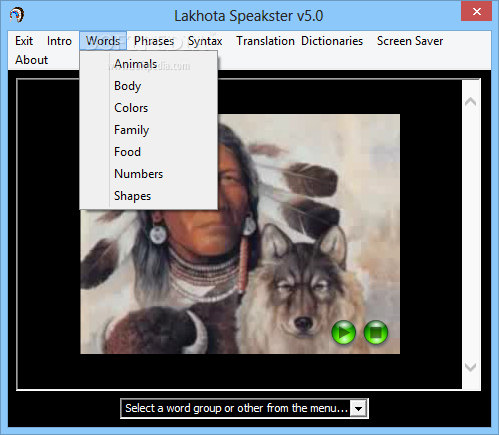
Task: Close the open Words menu
Action: pyautogui.click(x=103, y=41)
